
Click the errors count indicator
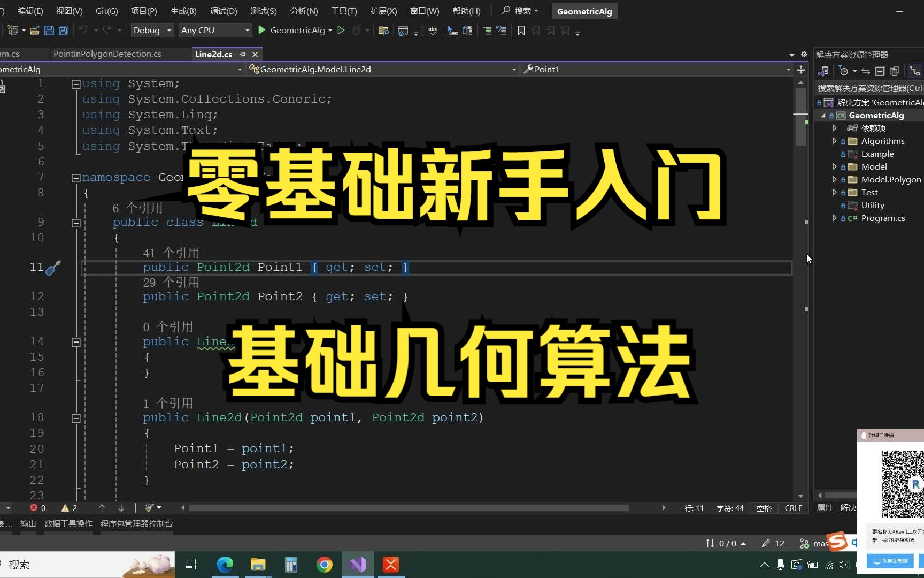click(x=37, y=508)
